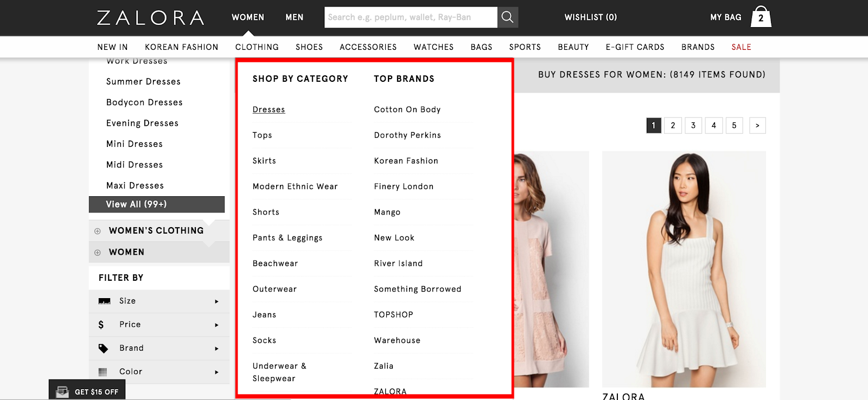Select Beachwear category
Image resolution: width=868 pixels, height=400 pixels.
pos(275,263)
